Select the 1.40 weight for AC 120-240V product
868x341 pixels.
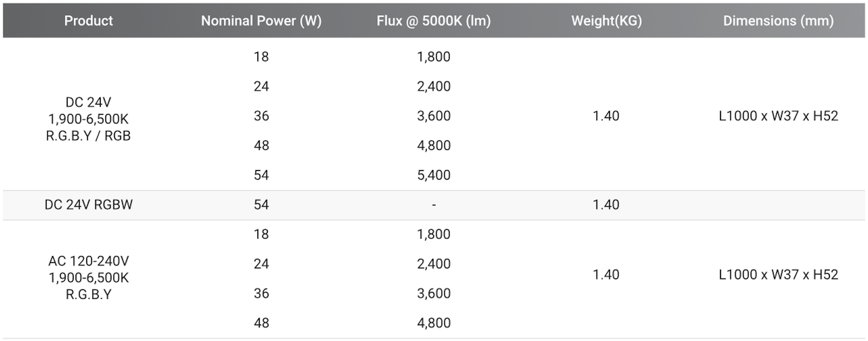click(606, 275)
